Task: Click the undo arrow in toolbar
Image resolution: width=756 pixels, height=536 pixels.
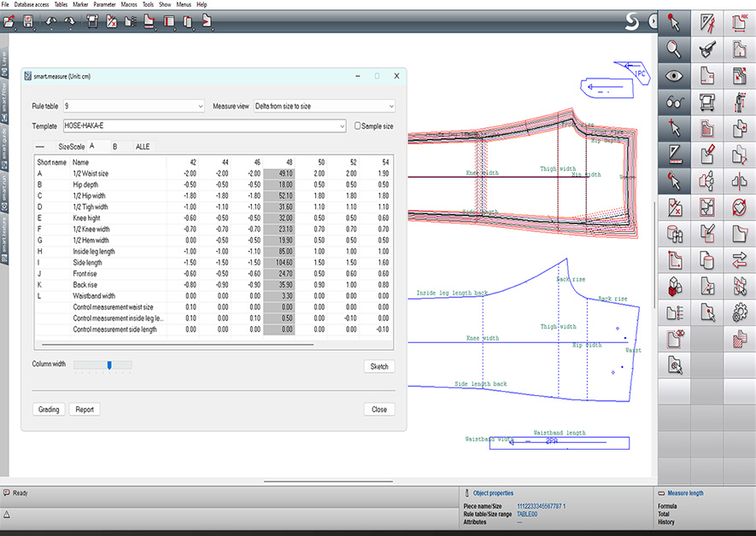Action: pos(50,22)
